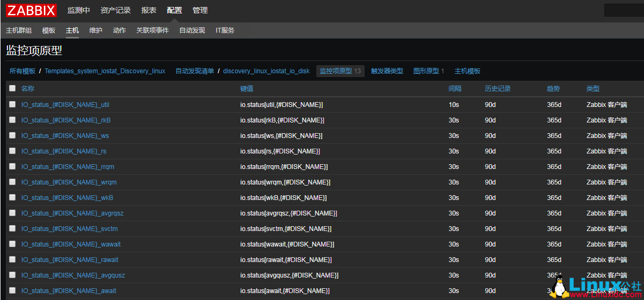
Task: Check the IO_status util row checkbox
Action: pos(12,104)
